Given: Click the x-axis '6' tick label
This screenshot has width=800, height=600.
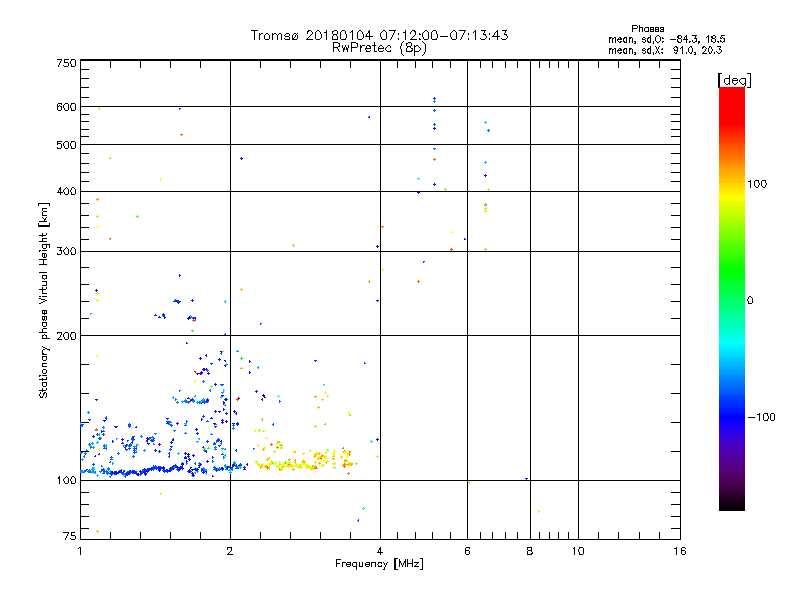Looking at the screenshot, I should point(467,551).
